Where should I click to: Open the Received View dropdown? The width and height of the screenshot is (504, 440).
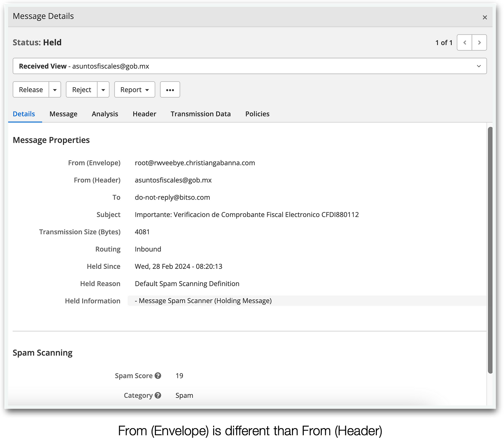[x=249, y=66]
